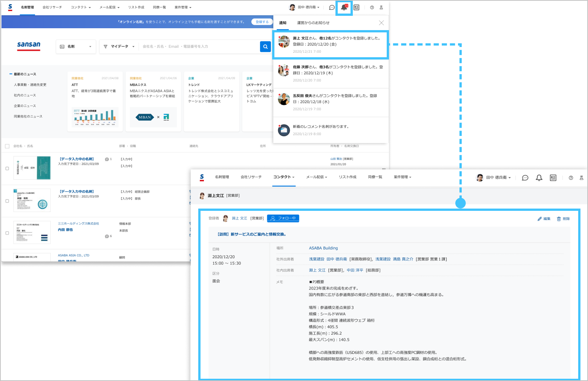The width and height of the screenshot is (588, 381).
Task: Open the LEANグローバル business card thumbnail
Action: tap(32, 200)
